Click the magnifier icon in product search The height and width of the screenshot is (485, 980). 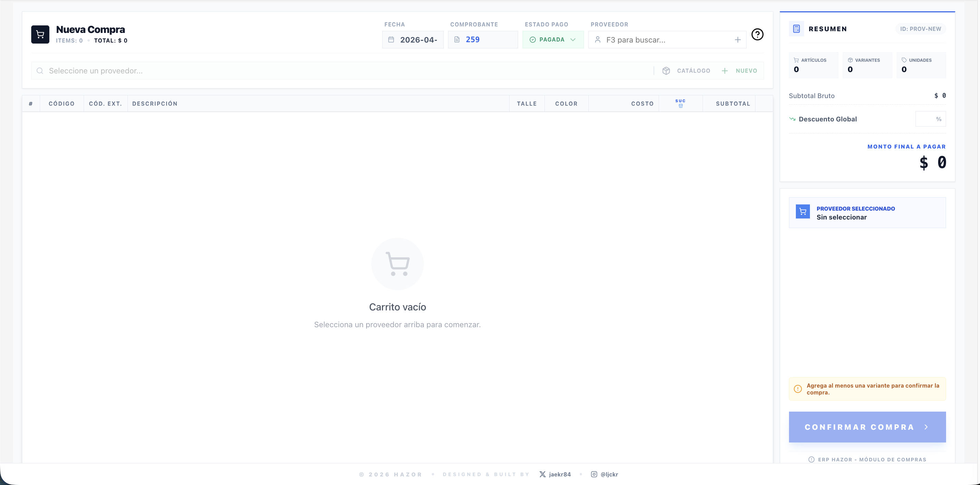point(40,71)
